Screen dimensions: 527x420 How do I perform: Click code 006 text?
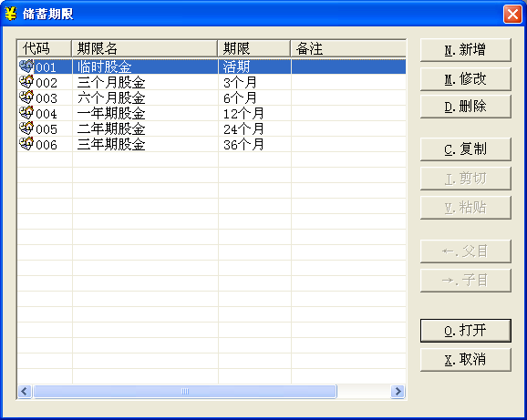pyautogui.click(x=46, y=145)
